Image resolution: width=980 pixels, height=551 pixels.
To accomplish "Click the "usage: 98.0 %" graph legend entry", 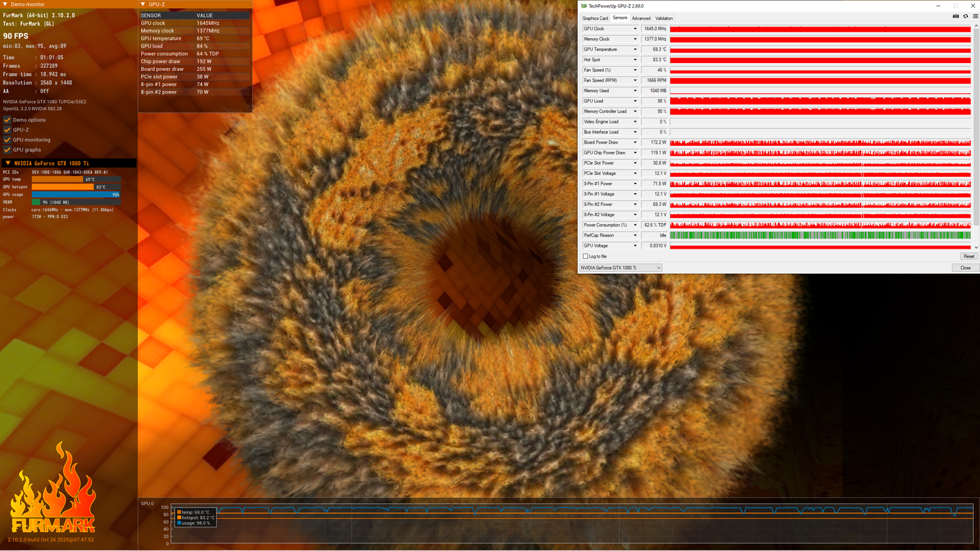I will click(193, 523).
